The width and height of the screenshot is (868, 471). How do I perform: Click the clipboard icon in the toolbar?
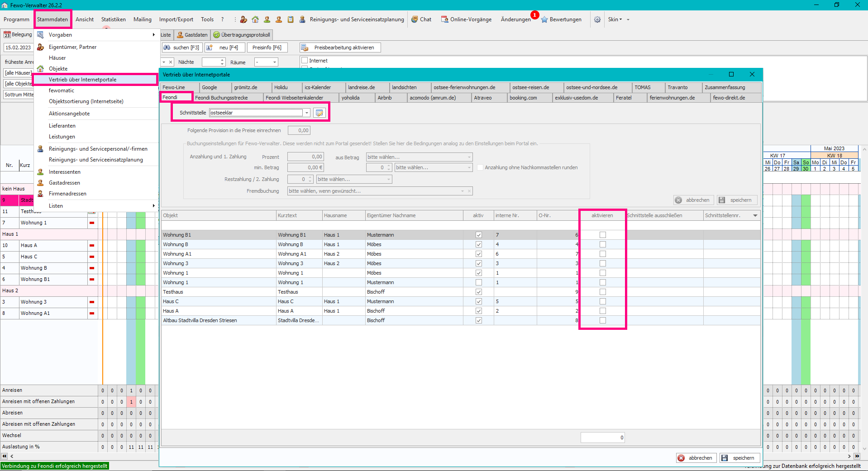[291, 19]
